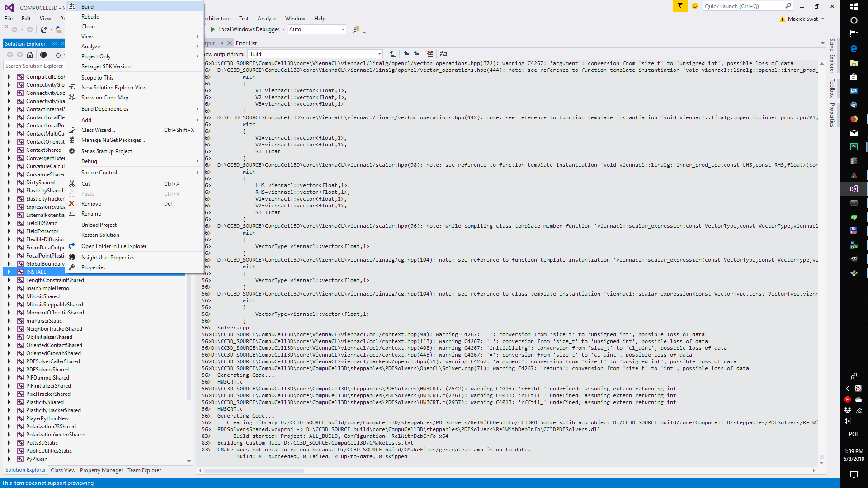
Task: Toggle pin on Output window tab
Action: pyautogui.click(x=221, y=43)
